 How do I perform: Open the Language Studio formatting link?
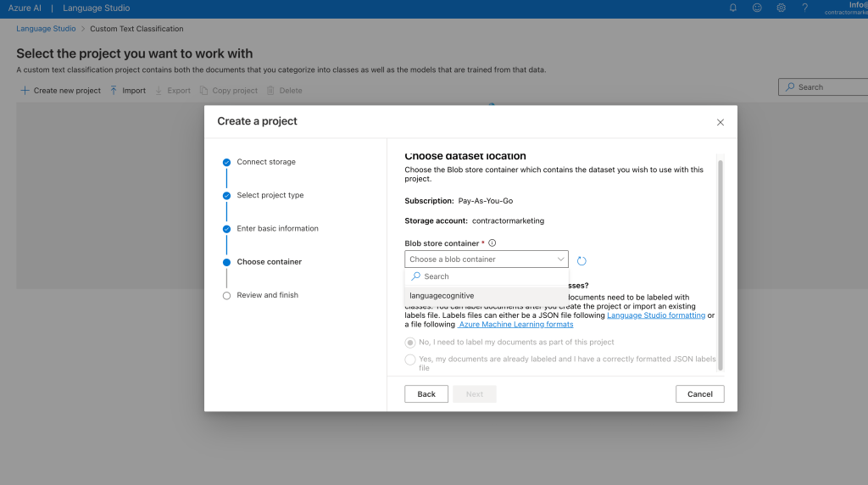tap(656, 315)
